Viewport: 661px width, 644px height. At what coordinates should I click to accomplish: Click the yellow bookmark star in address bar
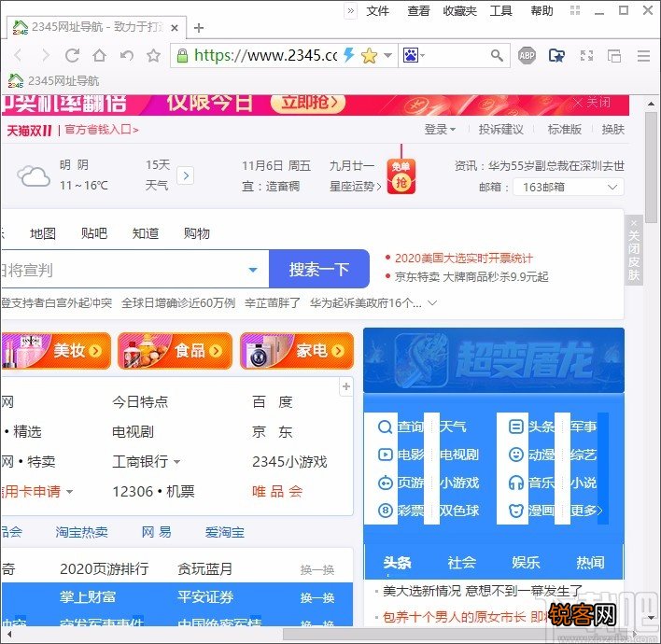(369, 55)
